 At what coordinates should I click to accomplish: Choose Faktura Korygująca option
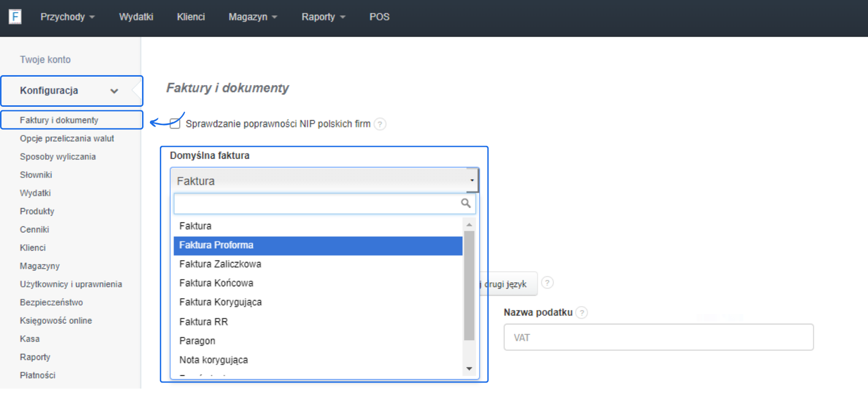point(220,302)
